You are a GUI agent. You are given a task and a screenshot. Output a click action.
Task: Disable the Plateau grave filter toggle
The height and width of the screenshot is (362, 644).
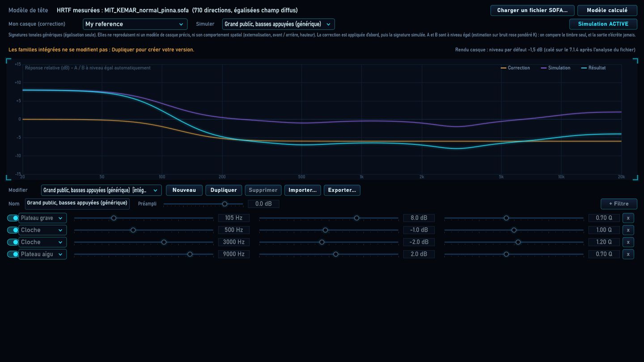(x=13, y=218)
